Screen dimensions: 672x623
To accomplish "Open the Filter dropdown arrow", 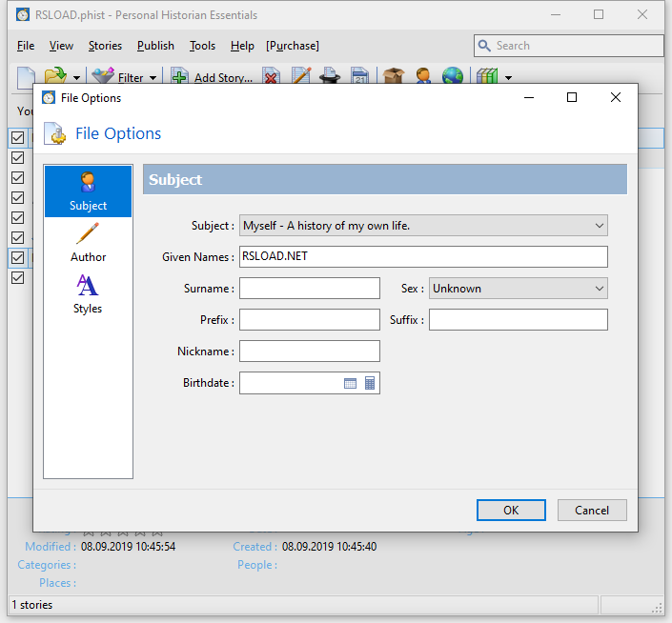I will (x=153, y=78).
